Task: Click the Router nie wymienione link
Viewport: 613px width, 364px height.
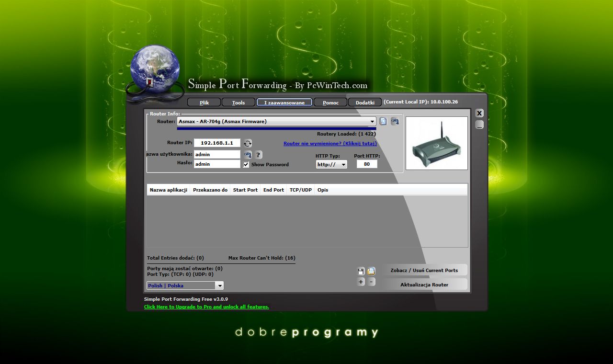Action: click(329, 143)
